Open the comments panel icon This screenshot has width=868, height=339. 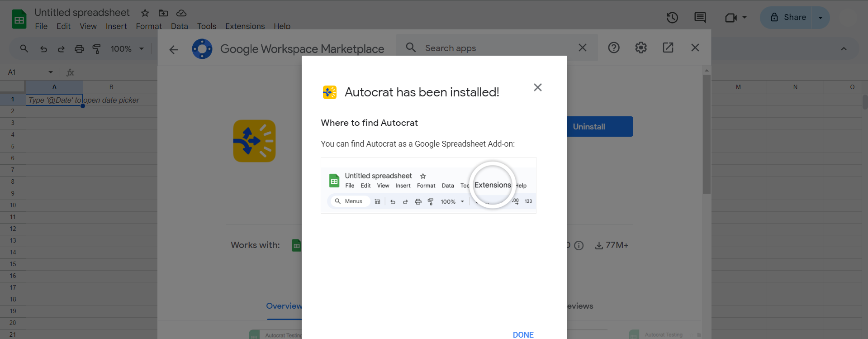(x=700, y=18)
